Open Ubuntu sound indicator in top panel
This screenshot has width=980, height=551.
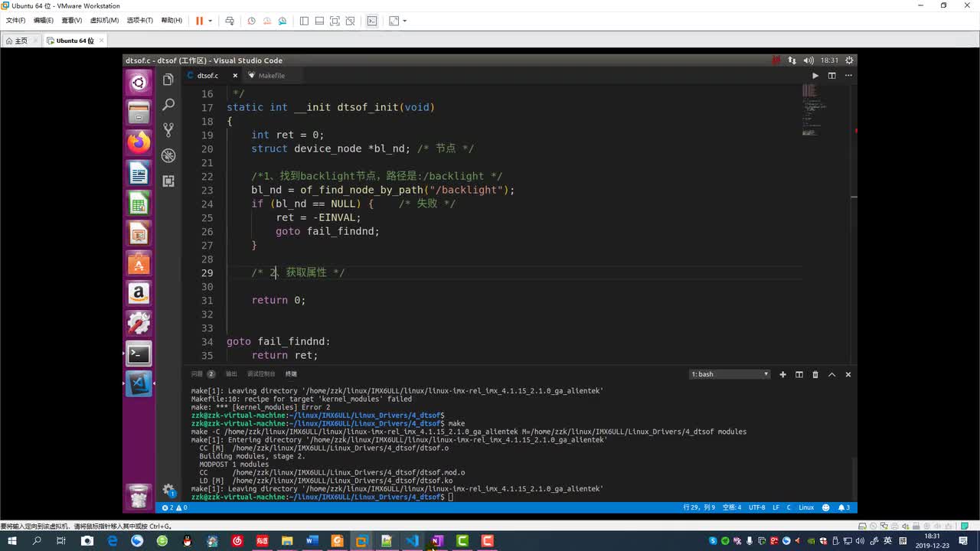[x=808, y=60]
